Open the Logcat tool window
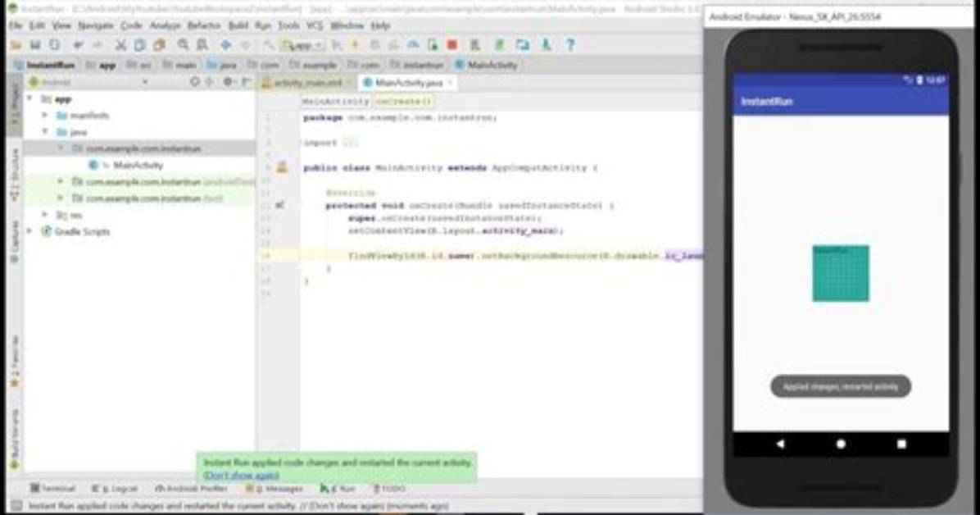Viewport: 980px width, 515px height. pos(115,488)
